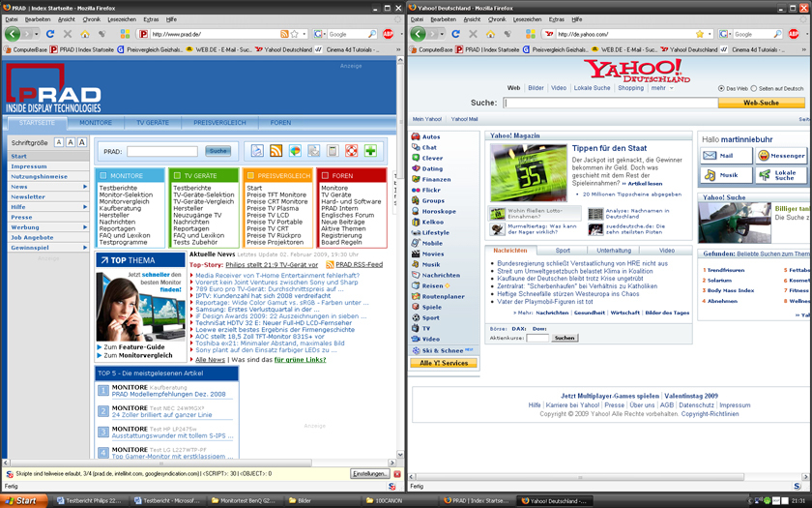Open search engine dropdown in Yahoo window
The image size is (812, 508).
730,34
